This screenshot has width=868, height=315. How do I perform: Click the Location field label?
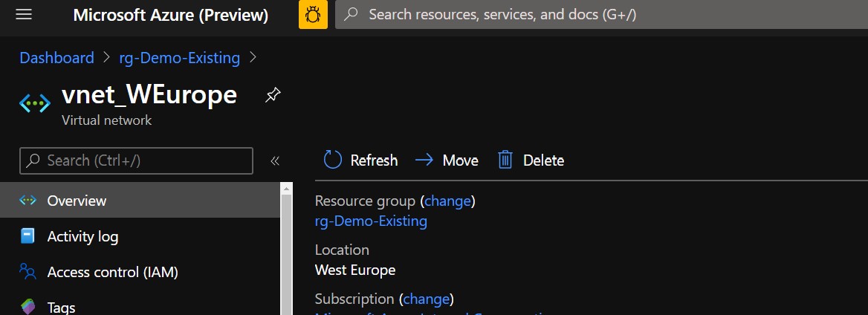pyautogui.click(x=342, y=250)
